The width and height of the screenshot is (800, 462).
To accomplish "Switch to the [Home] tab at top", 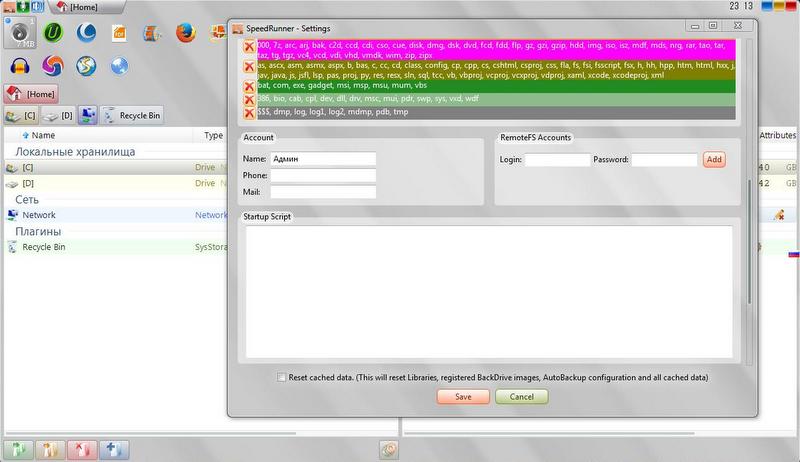I will 84,7.
